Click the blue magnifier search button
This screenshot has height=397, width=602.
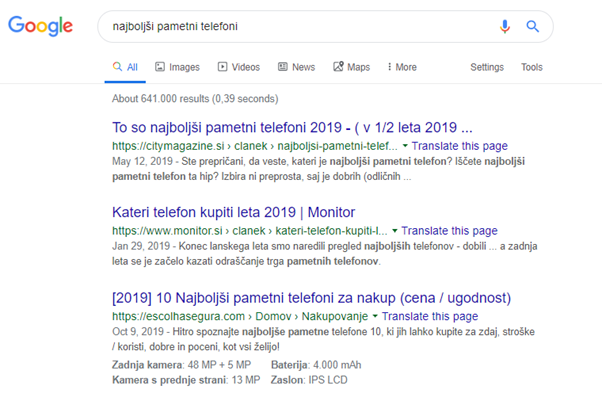click(x=533, y=26)
